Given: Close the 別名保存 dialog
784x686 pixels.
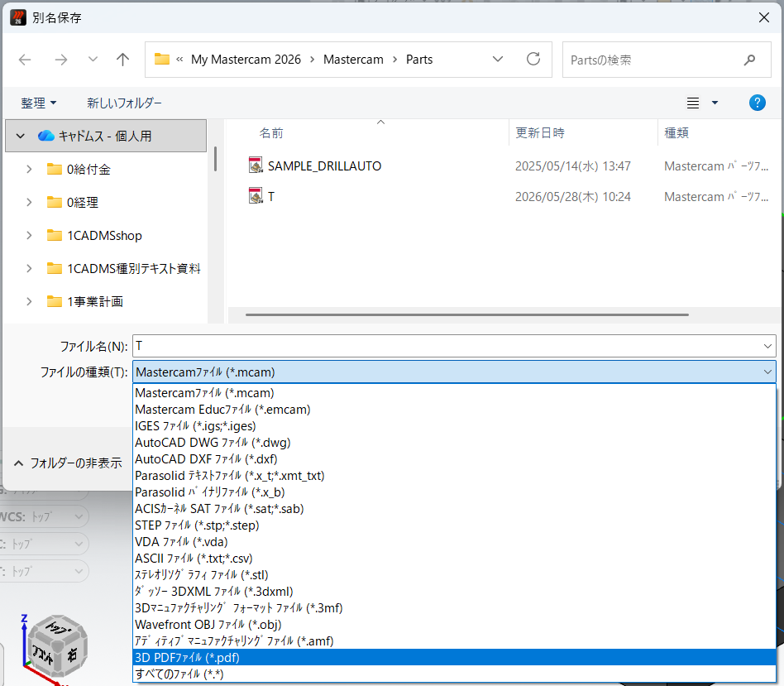Looking at the screenshot, I should pos(764,17).
